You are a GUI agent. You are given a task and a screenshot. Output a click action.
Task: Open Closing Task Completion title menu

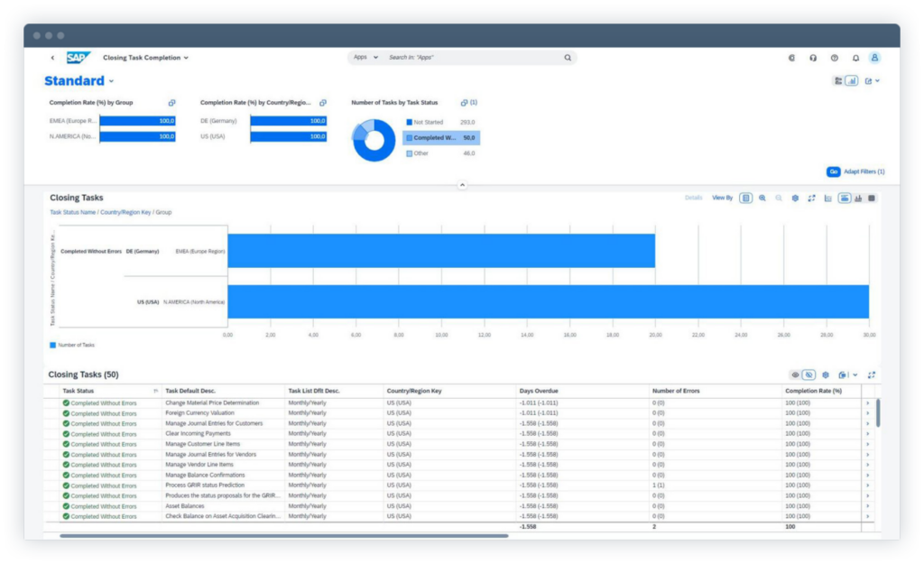[145, 58]
